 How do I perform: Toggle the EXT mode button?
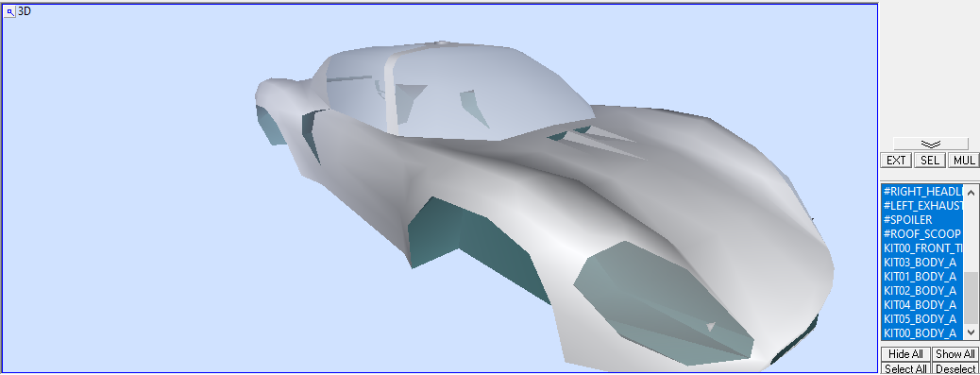pos(896,161)
